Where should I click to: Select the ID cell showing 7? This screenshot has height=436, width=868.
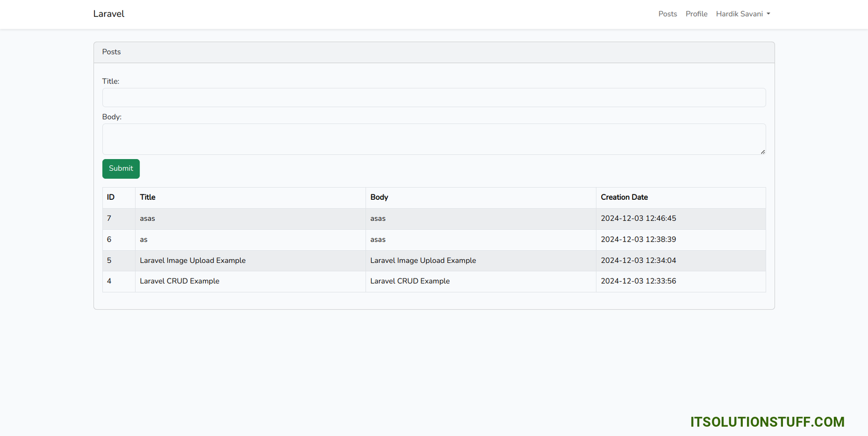click(x=109, y=219)
